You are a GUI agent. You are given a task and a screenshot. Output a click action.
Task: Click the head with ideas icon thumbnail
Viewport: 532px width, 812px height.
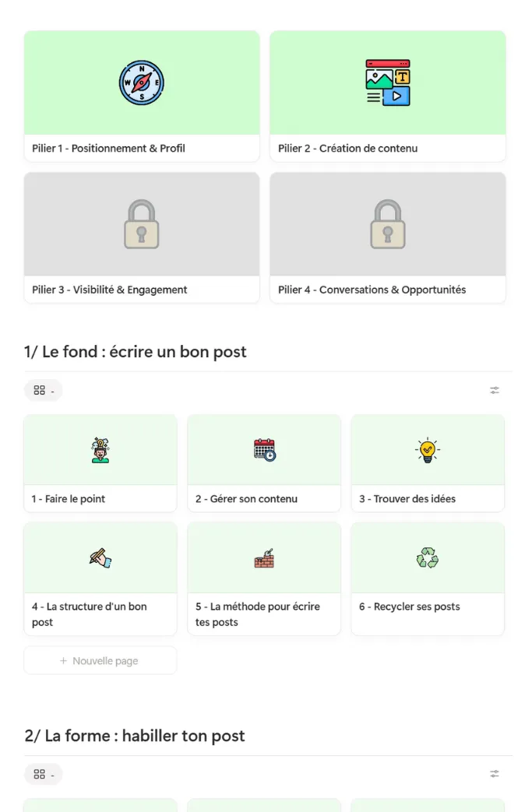pos(100,450)
